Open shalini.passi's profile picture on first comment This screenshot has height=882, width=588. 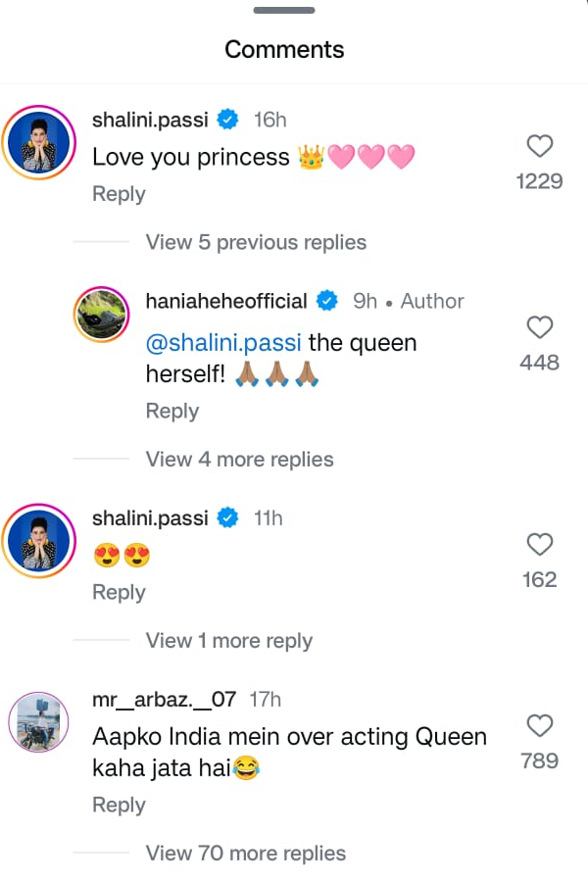point(40,143)
